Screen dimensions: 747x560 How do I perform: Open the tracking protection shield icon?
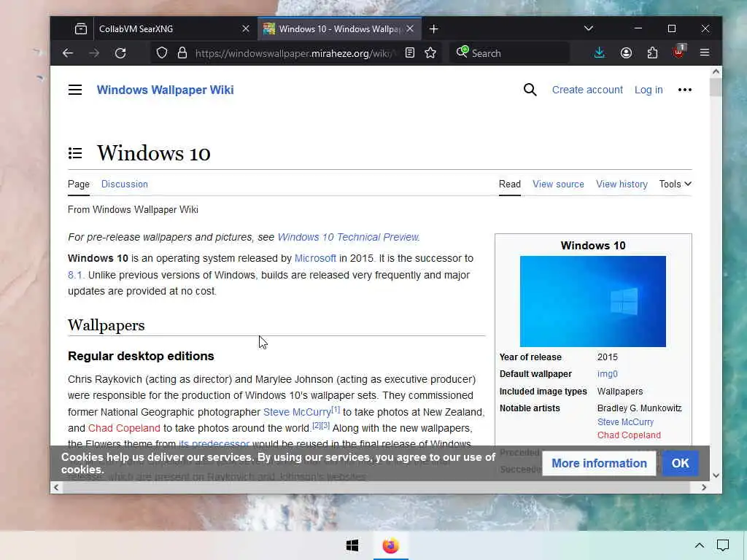coord(162,52)
